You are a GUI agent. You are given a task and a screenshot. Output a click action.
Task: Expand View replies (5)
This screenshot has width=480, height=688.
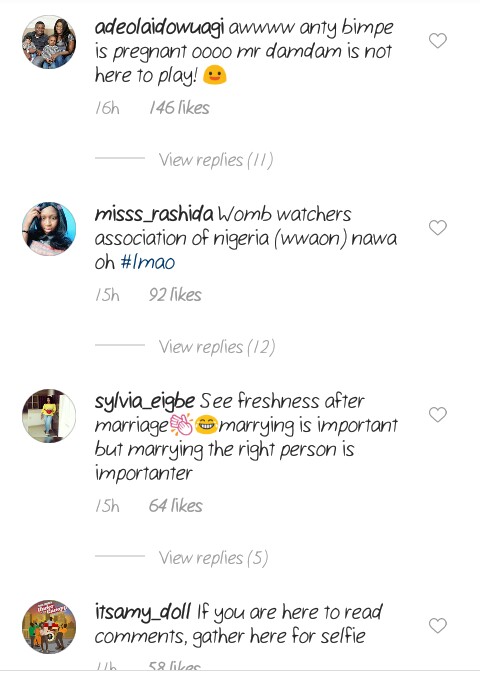click(x=213, y=558)
